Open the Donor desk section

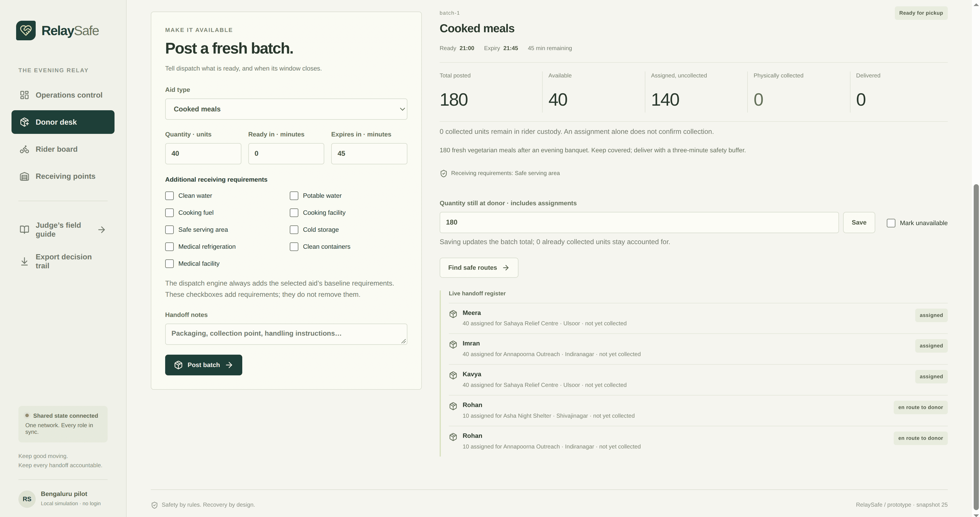point(63,122)
